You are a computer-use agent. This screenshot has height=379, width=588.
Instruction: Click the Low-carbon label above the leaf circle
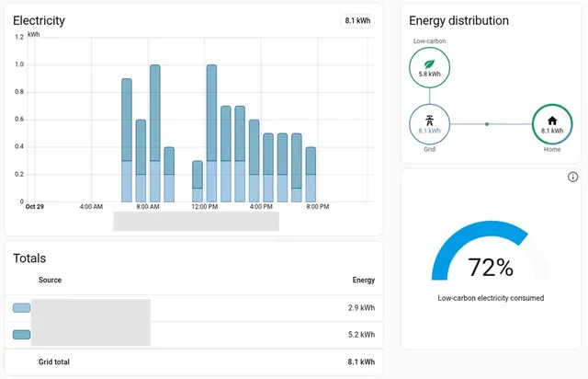coord(429,41)
